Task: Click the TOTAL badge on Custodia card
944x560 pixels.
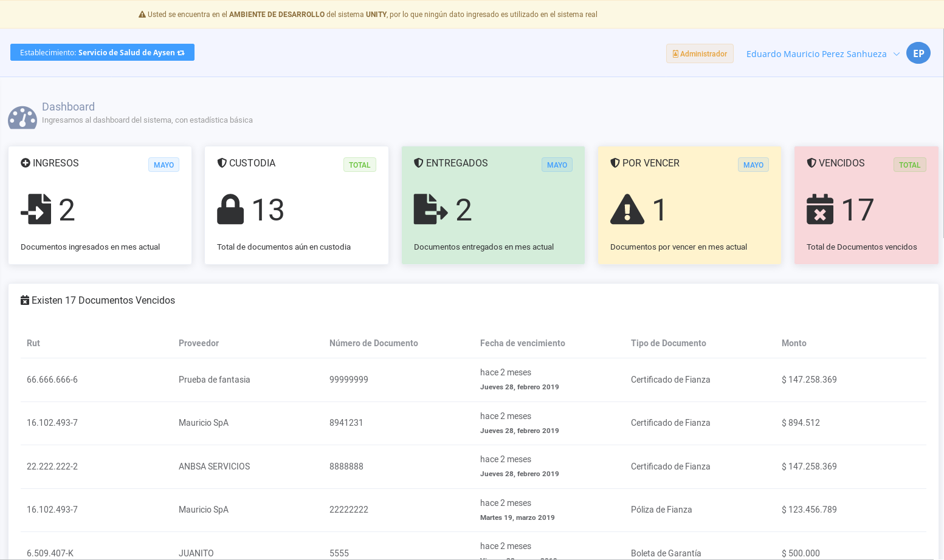Action: (359, 165)
